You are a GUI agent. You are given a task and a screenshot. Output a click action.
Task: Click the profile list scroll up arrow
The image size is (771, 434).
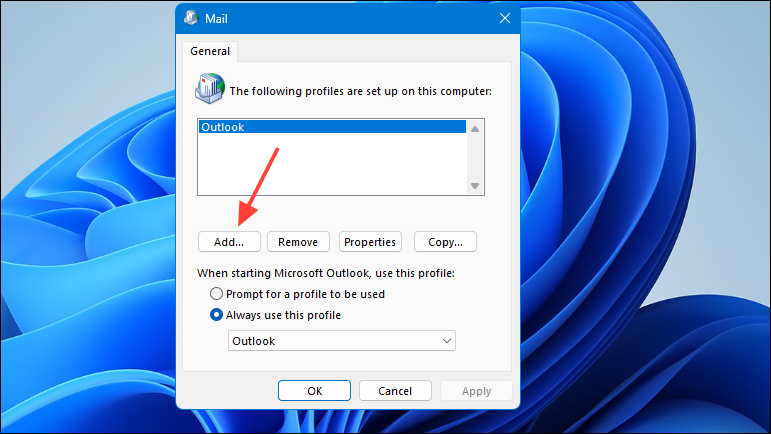[474, 129]
